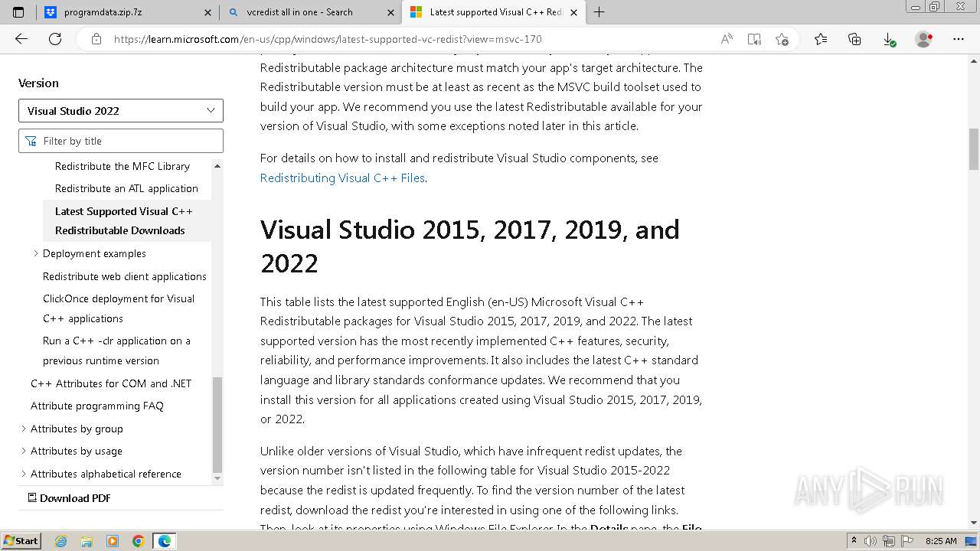Show browser Downloads
This screenshot has height=551, width=980.
click(x=889, y=39)
